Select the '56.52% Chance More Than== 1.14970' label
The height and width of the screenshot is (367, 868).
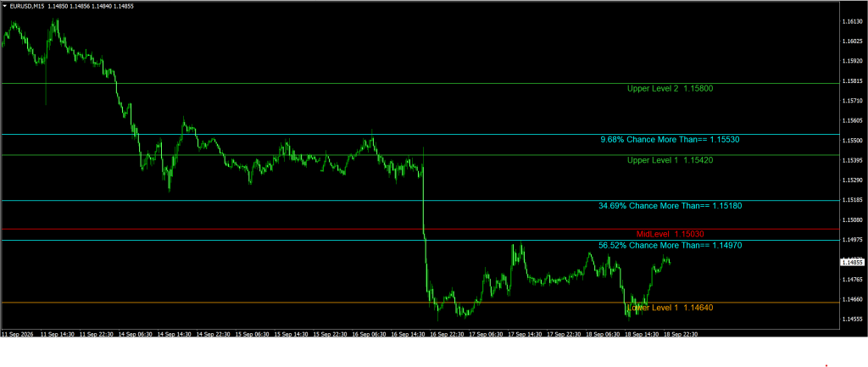[670, 245]
